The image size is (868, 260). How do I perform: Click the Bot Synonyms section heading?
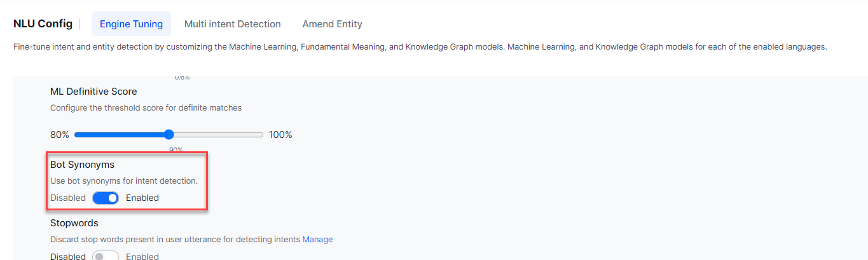pyautogui.click(x=82, y=165)
